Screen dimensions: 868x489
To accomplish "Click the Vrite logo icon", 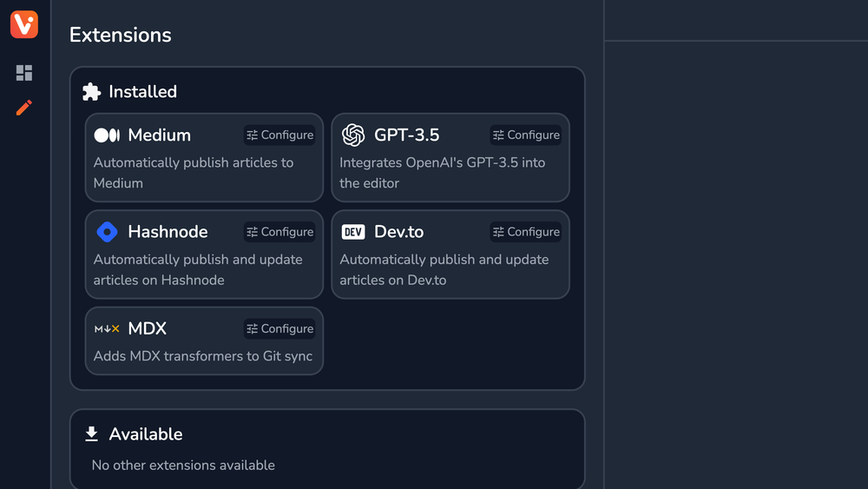I will click(23, 24).
